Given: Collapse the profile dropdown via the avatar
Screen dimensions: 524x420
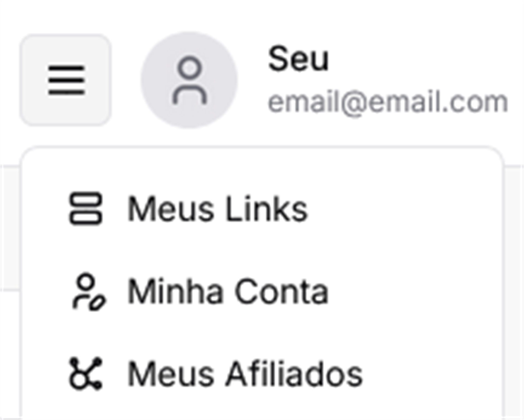Looking at the screenshot, I should pos(189,80).
